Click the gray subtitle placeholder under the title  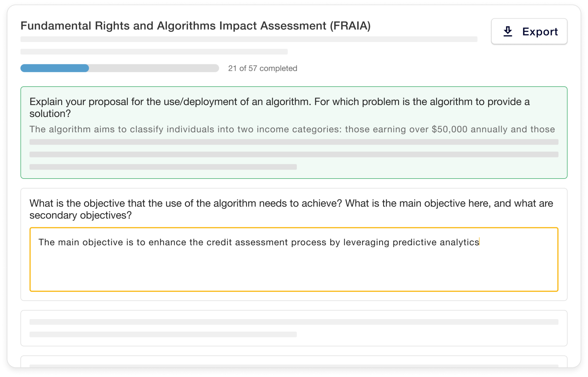click(249, 39)
